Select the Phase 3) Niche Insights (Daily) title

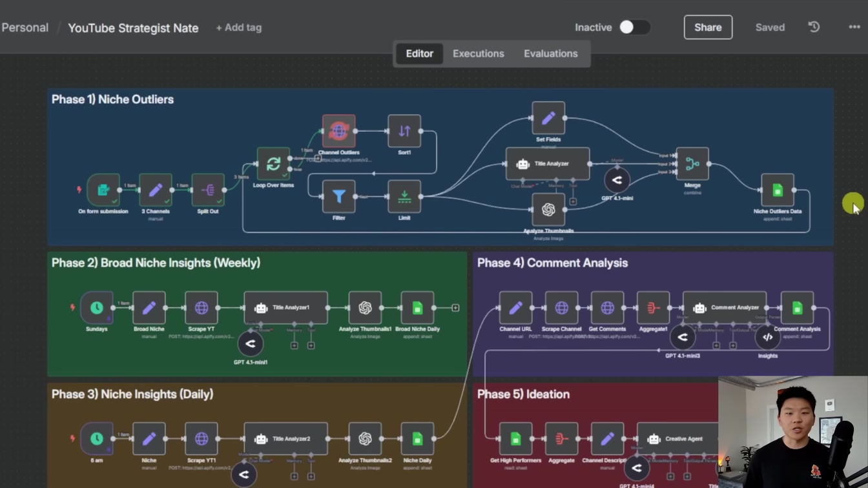132,394
